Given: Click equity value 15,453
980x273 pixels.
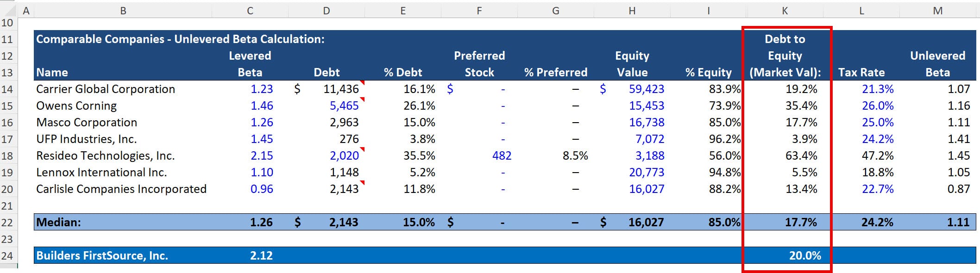Looking at the screenshot, I should tap(647, 105).
